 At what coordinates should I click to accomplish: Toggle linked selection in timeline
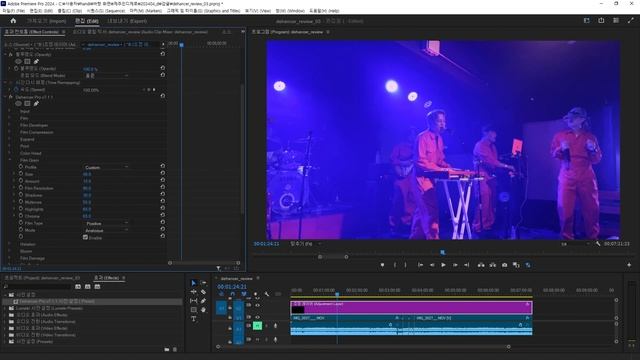(x=244, y=294)
